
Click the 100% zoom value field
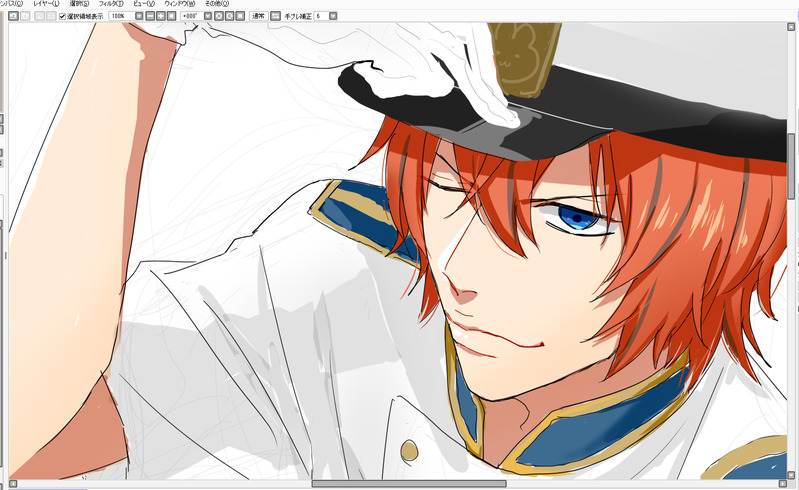(121, 16)
